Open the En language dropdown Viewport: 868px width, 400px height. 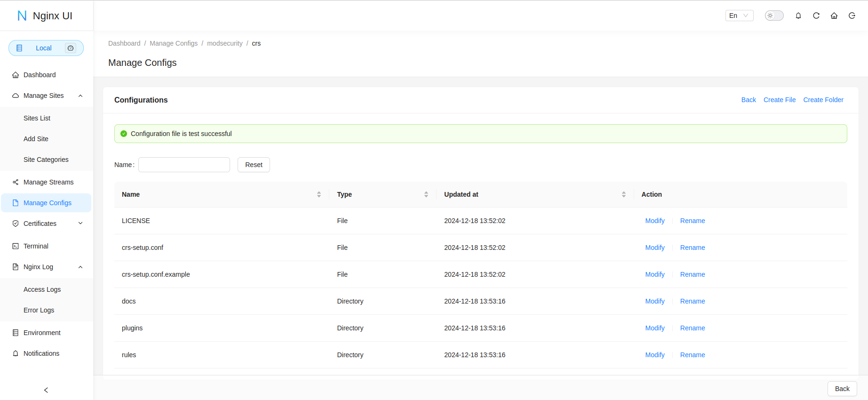click(740, 16)
